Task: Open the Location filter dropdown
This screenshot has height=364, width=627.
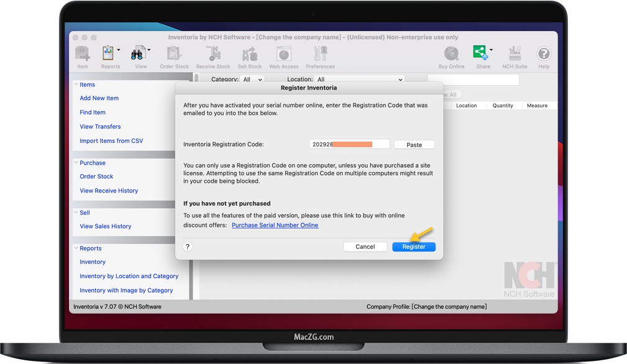Action: coord(359,79)
